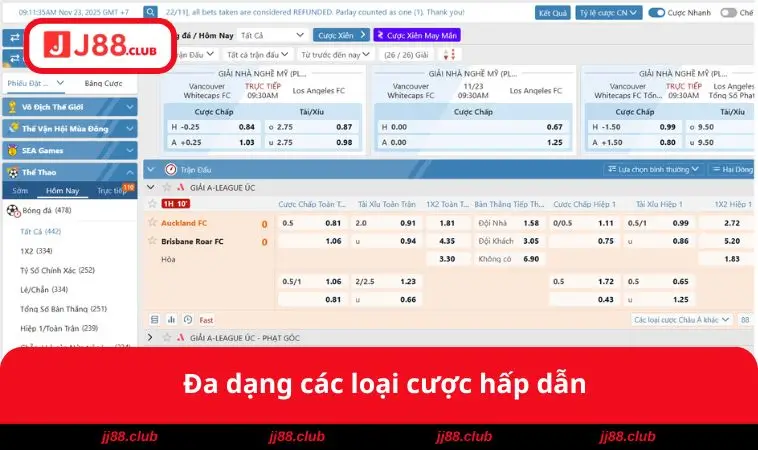
Task: Click the Fast link
Action: pyautogui.click(x=206, y=320)
